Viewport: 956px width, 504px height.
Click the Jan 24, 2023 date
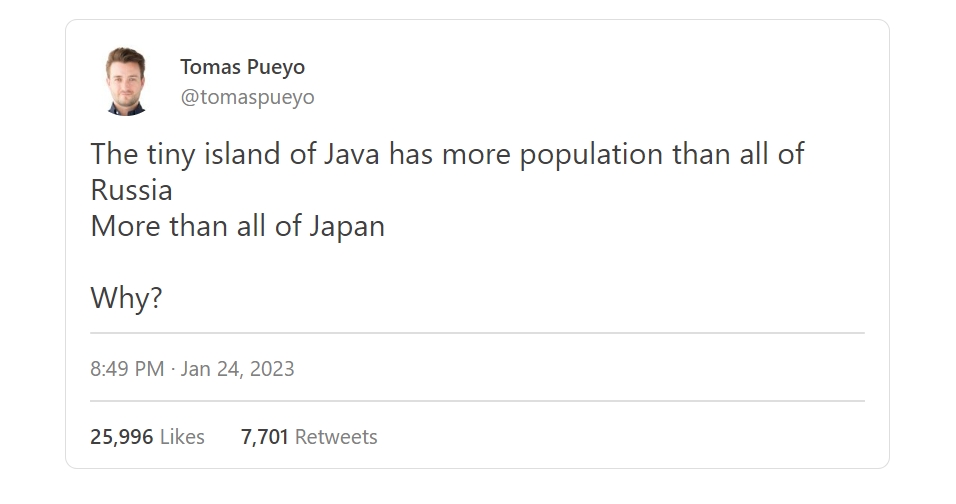[238, 369]
